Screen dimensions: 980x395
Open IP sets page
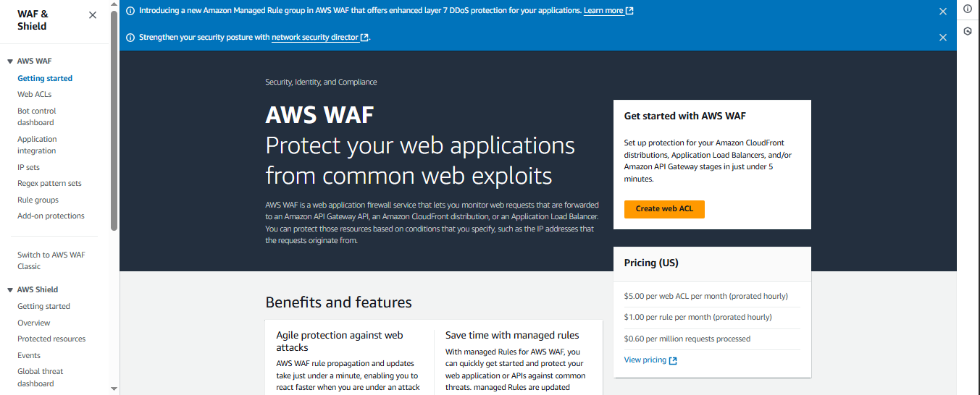(x=28, y=167)
